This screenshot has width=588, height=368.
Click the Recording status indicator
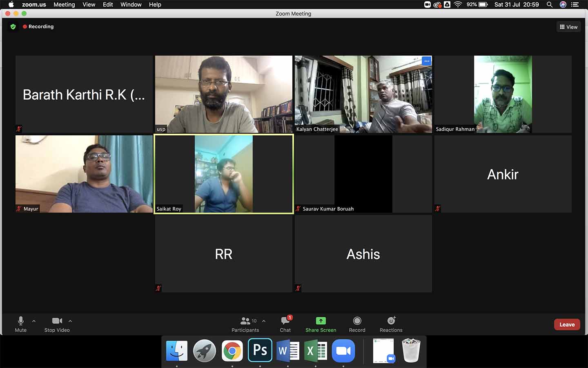click(38, 27)
